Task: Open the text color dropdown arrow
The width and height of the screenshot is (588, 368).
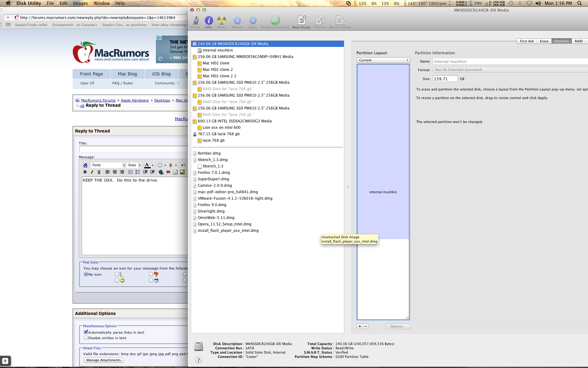Action: 153,165
